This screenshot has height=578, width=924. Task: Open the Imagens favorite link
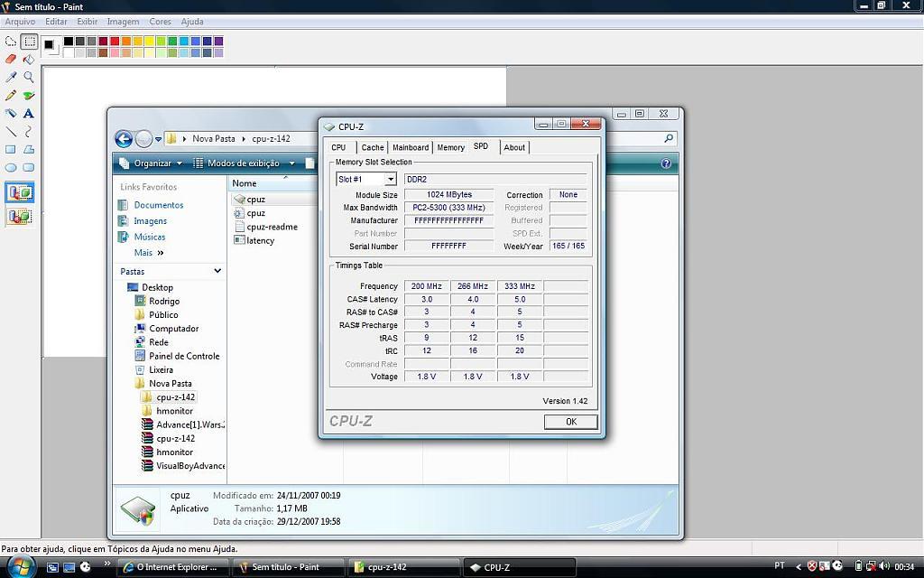(143, 221)
